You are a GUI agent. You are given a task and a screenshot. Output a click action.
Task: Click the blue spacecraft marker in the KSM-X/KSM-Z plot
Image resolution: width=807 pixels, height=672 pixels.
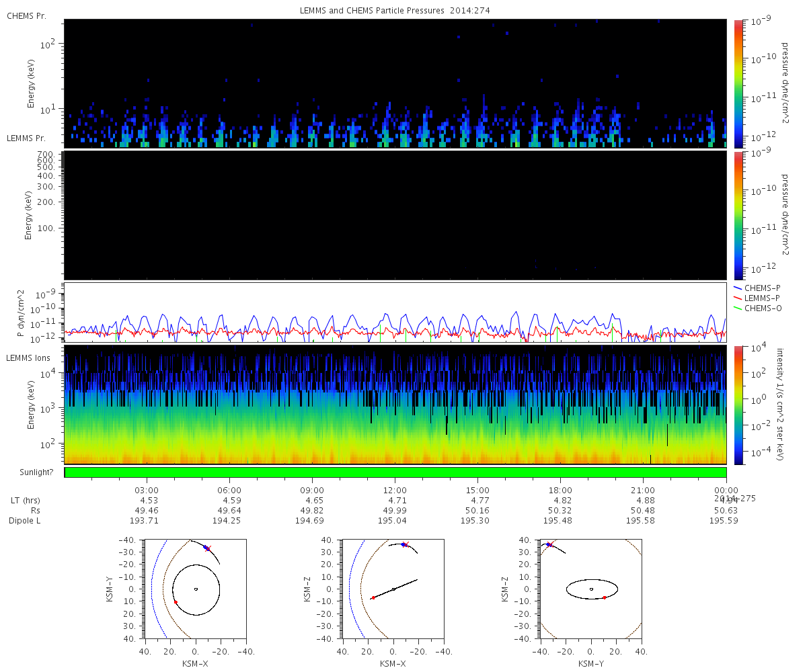coord(403,544)
